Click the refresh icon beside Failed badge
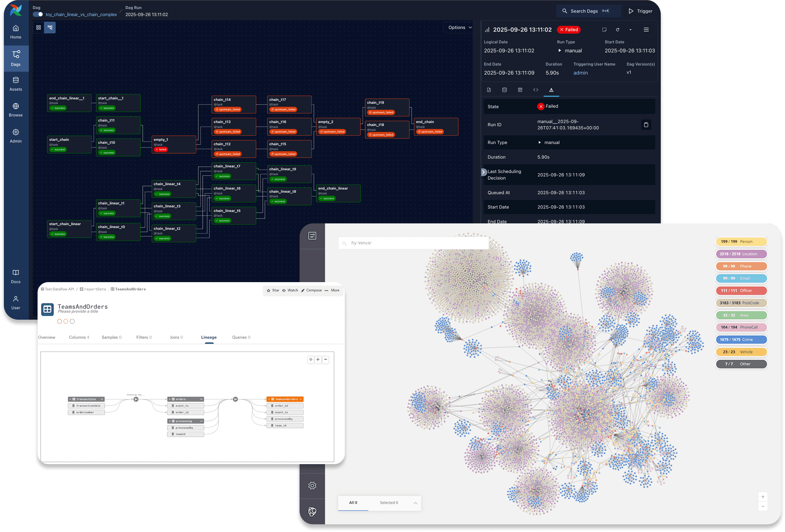 617,30
